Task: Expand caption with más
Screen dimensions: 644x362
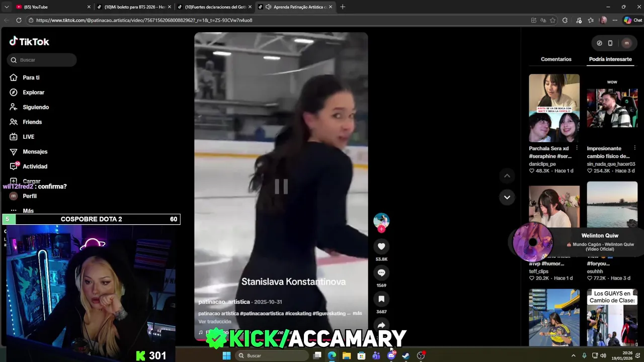Action: 357,313
